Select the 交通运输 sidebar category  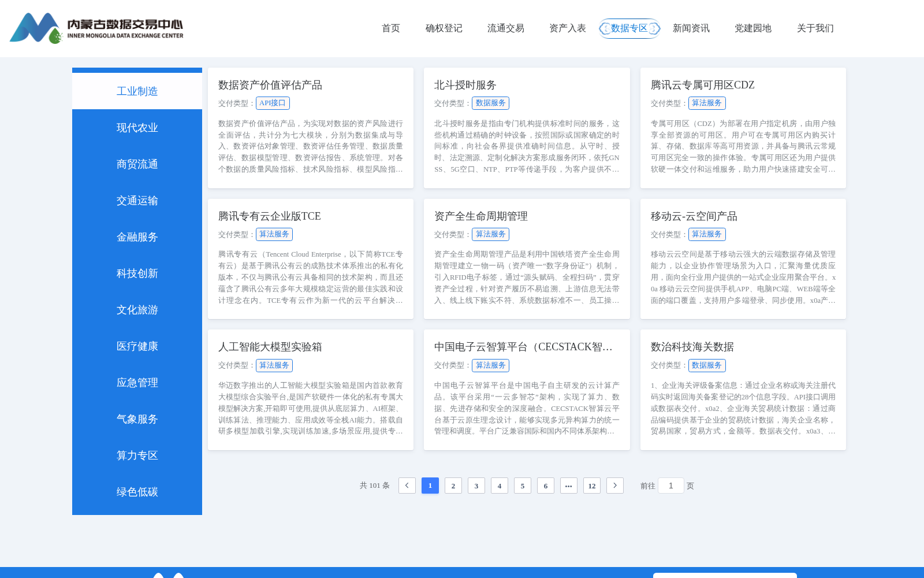coord(137,201)
